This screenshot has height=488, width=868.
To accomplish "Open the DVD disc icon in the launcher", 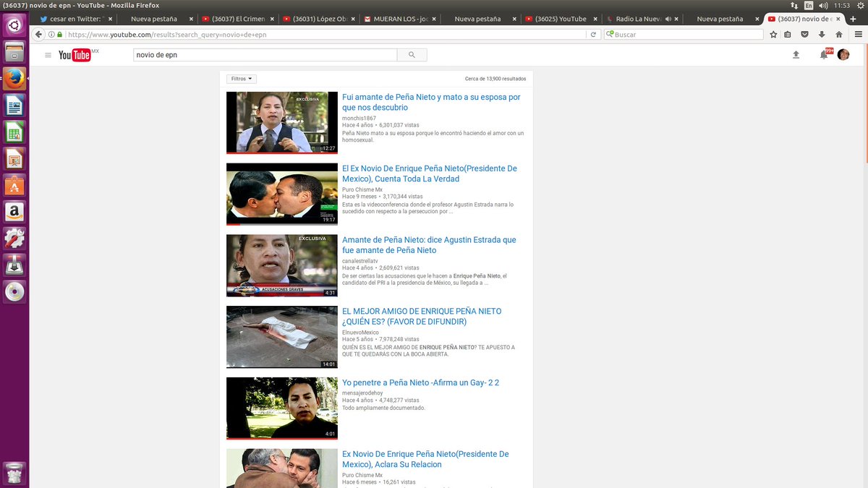I will pyautogui.click(x=14, y=291).
